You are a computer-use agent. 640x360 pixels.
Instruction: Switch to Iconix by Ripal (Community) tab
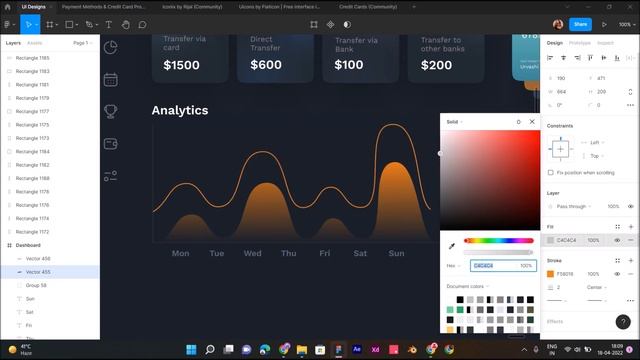pyautogui.click(x=192, y=7)
